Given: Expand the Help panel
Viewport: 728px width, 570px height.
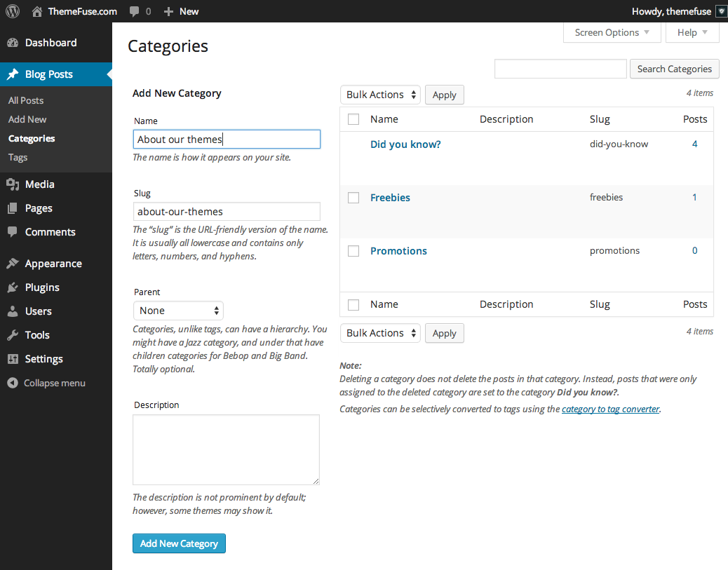Looking at the screenshot, I should pos(692,32).
